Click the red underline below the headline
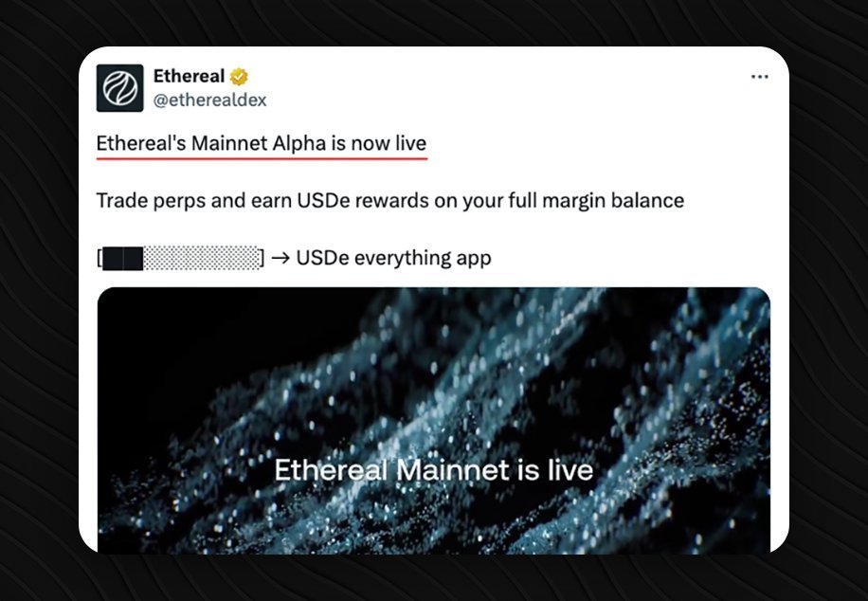This screenshot has width=868, height=601. (x=262, y=159)
